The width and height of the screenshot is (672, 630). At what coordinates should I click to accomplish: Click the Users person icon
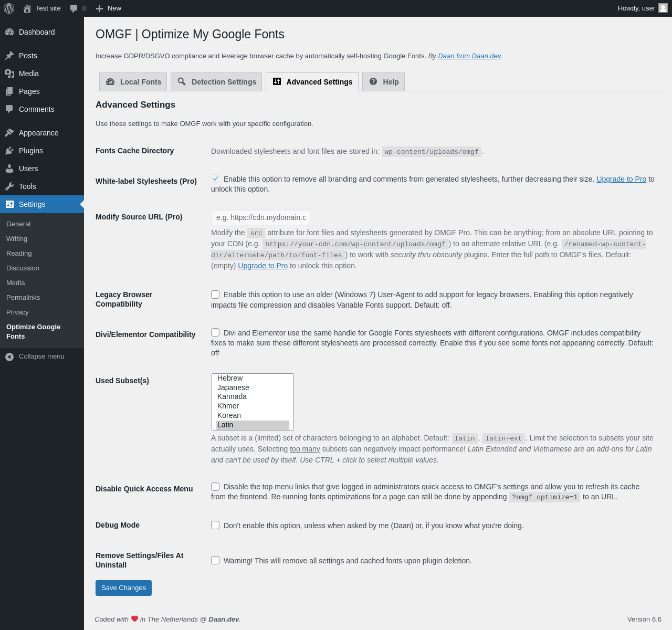9,169
